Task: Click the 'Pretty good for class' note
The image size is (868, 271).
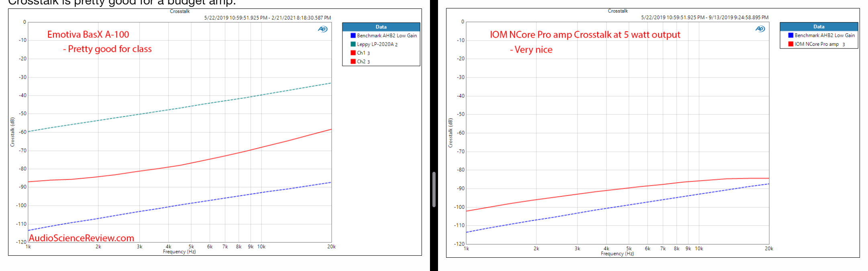Action: click(107, 49)
